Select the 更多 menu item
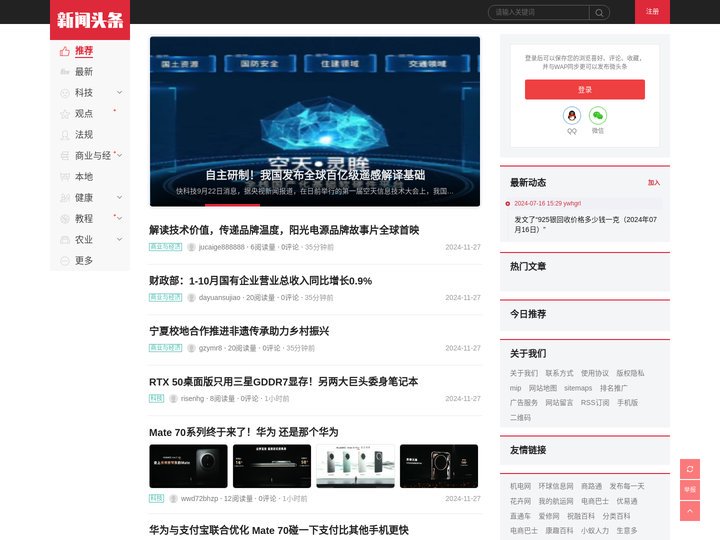 pyautogui.click(x=84, y=260)
